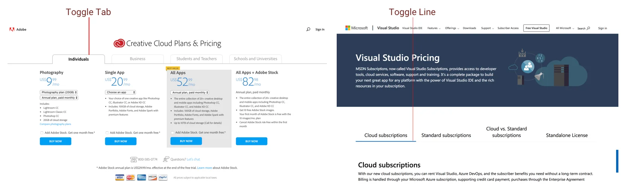Open Photography's Annual plan, paid monthly dropdown
The width and height of the screenshot is (644, 195).
pyautogui.click(x=59, y=98)
